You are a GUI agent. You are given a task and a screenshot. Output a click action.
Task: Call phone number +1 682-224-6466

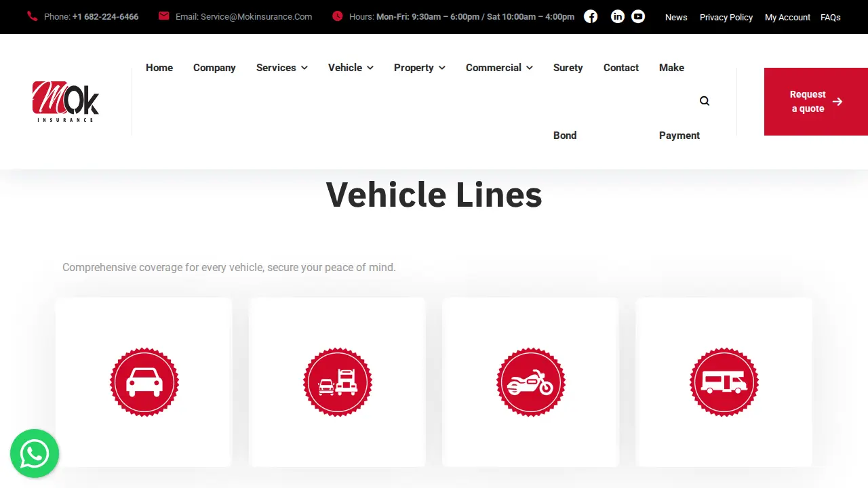coord(105,16)
